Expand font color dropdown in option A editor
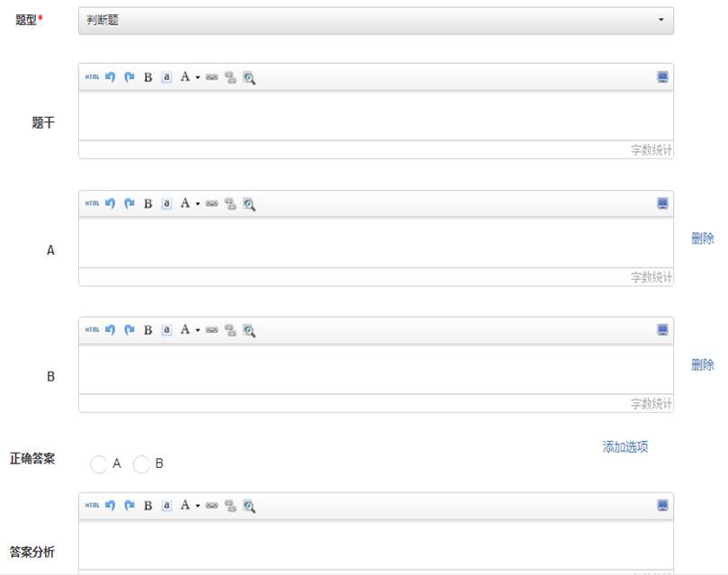The height and width of the screenshot is (575, 728). click(x=197, y=205)
